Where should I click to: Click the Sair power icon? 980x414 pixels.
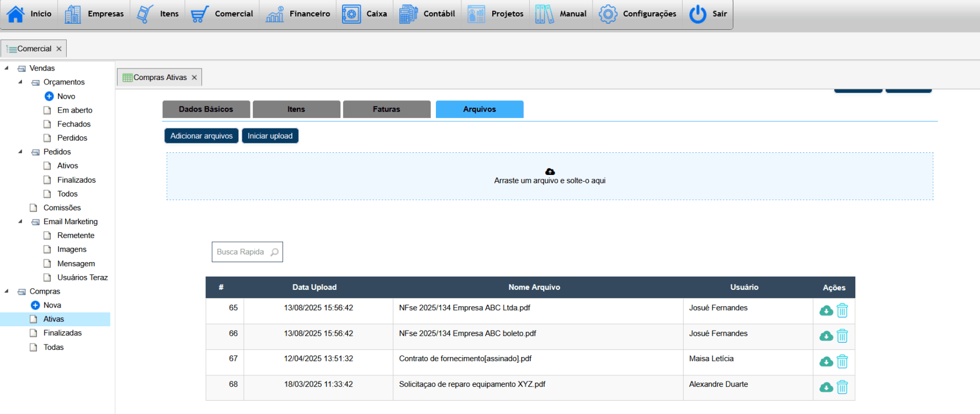click(x=697, y=14)
